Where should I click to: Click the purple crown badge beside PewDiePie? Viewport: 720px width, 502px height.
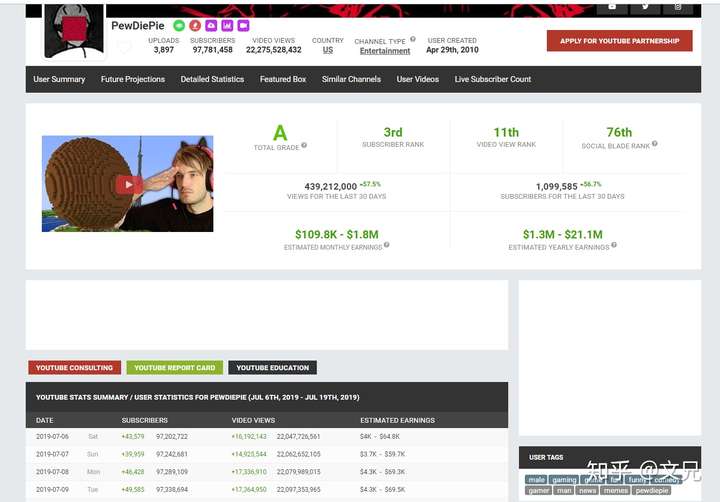click(x=227, y=26)
